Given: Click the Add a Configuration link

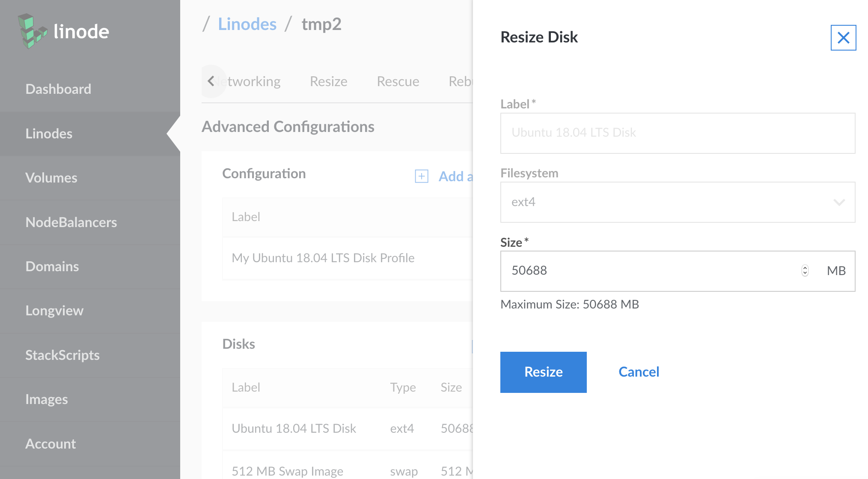Looking at the screenshot, I should (x=455, y=176).
